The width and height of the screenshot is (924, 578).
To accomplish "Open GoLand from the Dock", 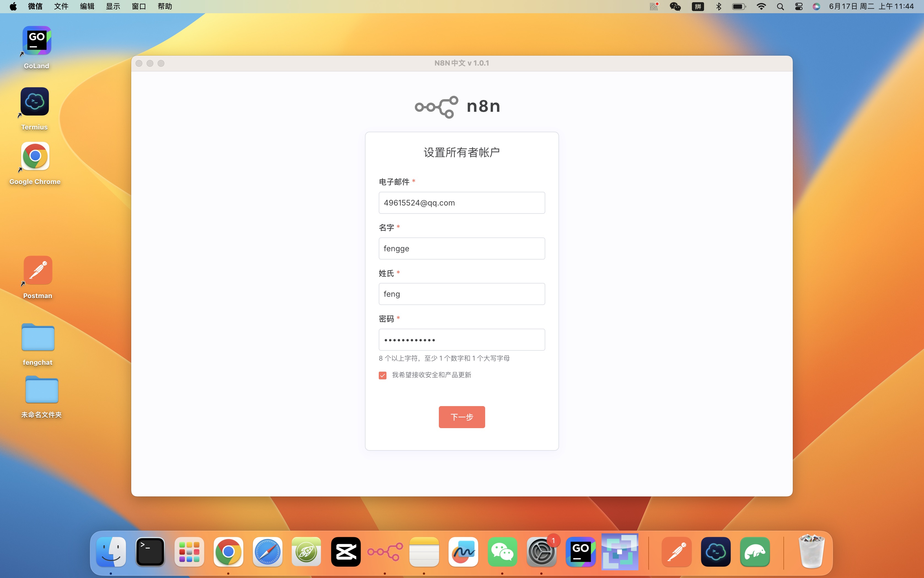I will (x=581, y=552).
